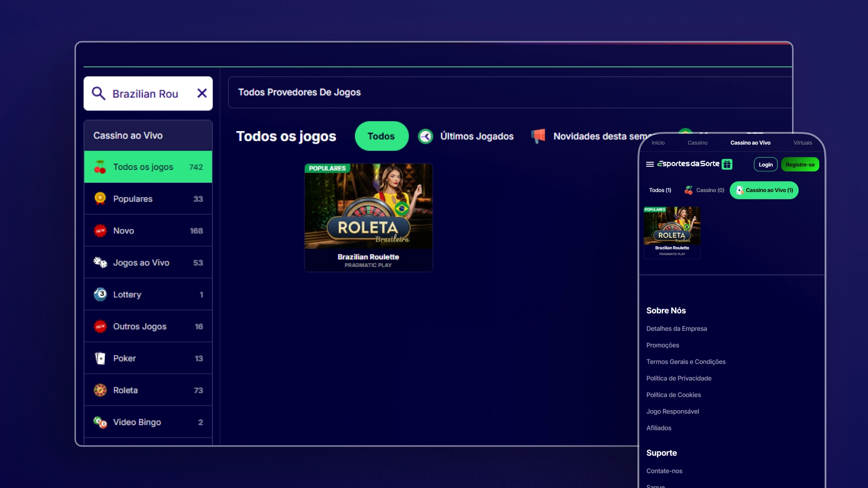Open Promoções link
Viewport: 868px width, 488px height.
coord(662,345)
